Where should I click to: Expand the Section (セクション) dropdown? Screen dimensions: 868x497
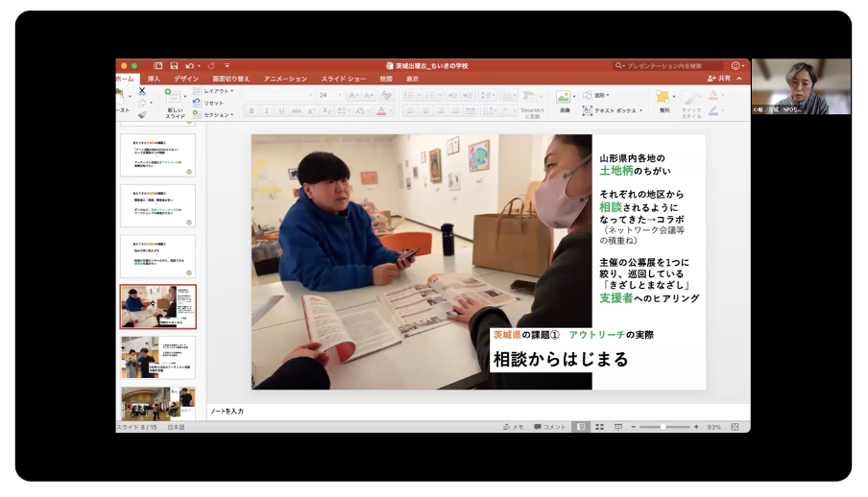coord(216,114)
